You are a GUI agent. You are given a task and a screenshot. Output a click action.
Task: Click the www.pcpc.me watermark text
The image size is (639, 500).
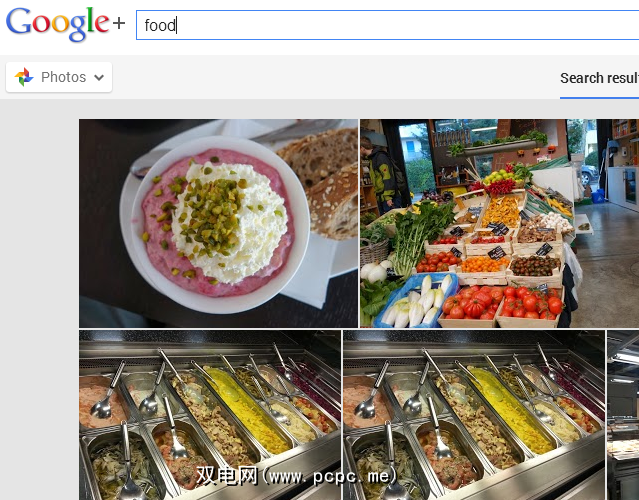coord(297,476)
